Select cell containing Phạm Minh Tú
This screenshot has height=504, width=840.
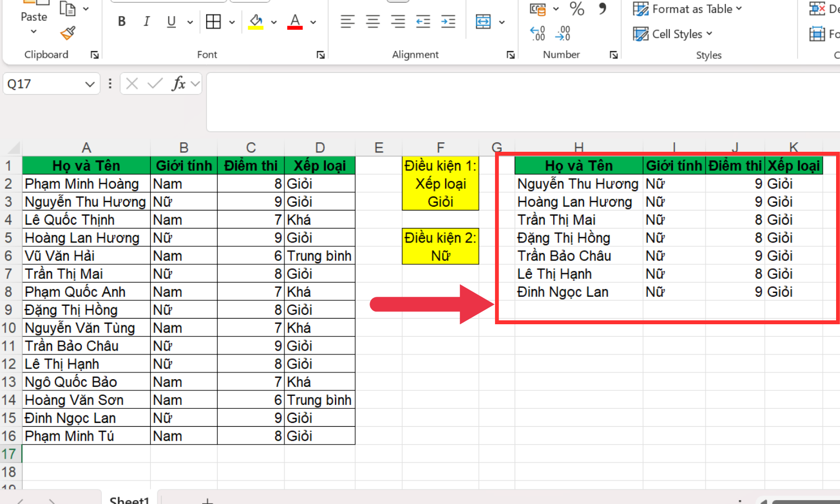tap(86, 436)
